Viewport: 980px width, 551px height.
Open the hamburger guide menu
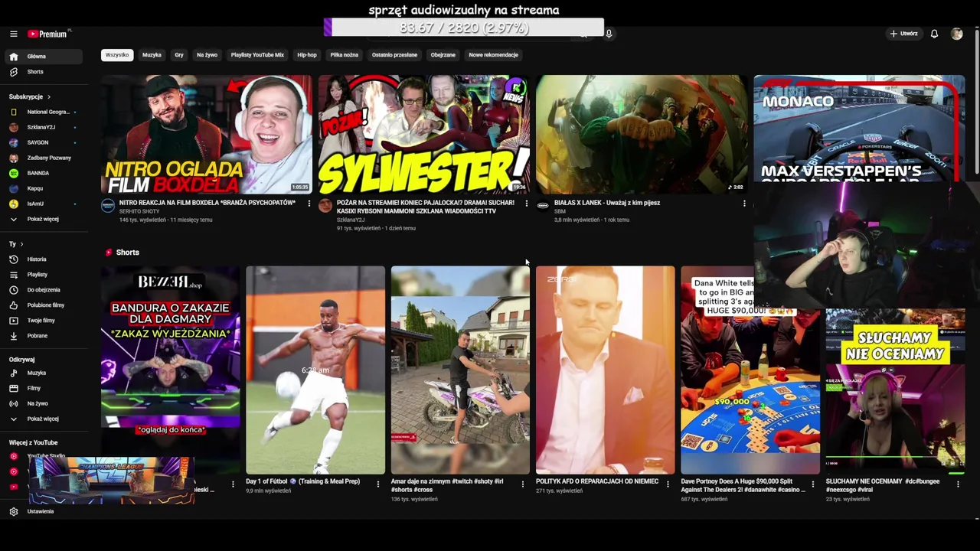click(x=13, y=34)
